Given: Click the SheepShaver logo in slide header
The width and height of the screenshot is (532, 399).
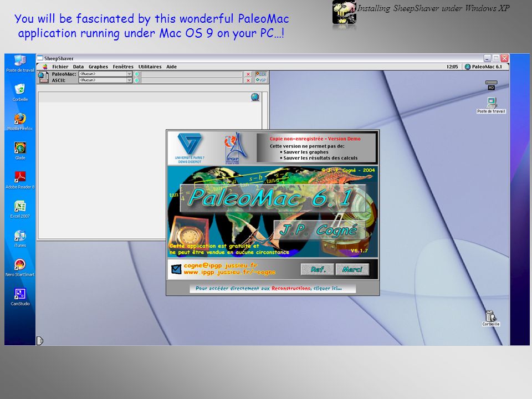Looking at the screenshot, I should point(344,13).
